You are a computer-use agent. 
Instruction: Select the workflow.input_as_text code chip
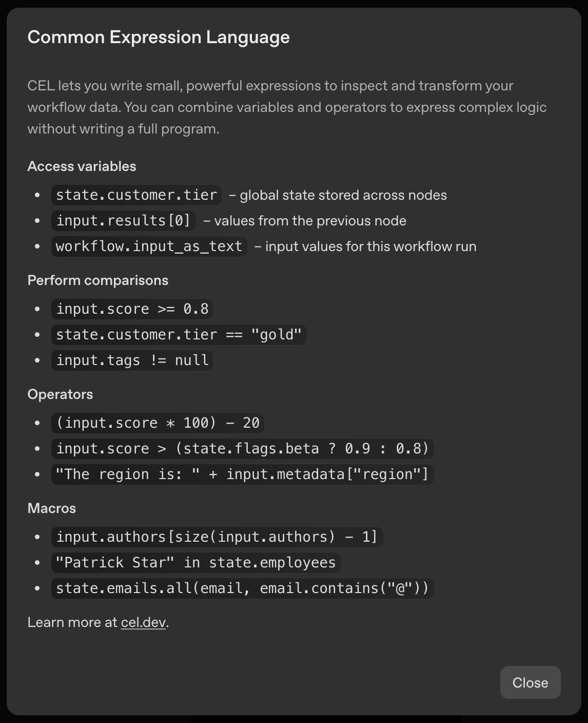(148, 246)
